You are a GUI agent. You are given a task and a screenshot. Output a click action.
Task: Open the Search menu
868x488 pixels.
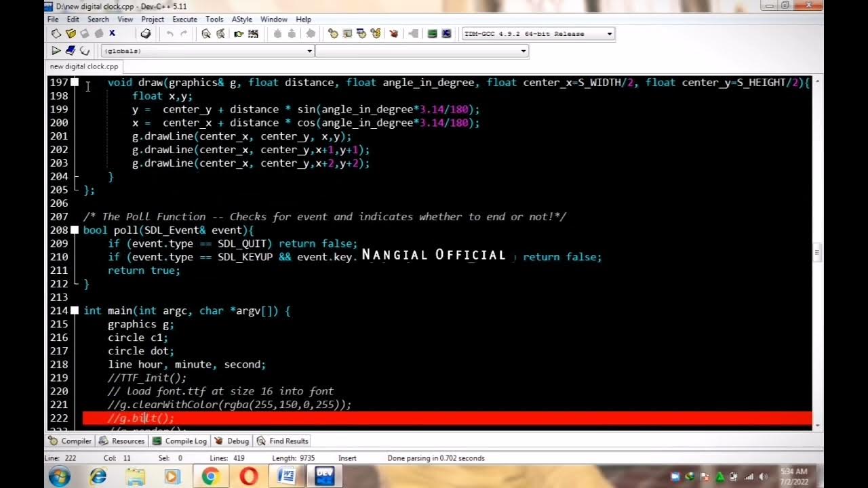[98, 19]
